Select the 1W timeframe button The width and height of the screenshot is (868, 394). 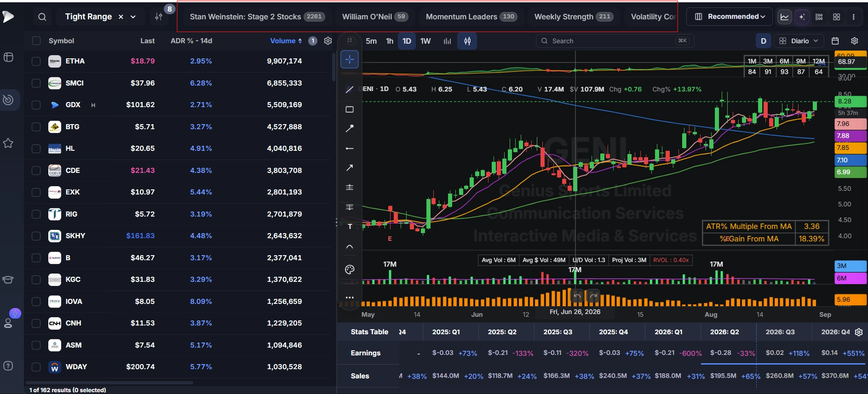pyautogui.click(x=425, y=41)
